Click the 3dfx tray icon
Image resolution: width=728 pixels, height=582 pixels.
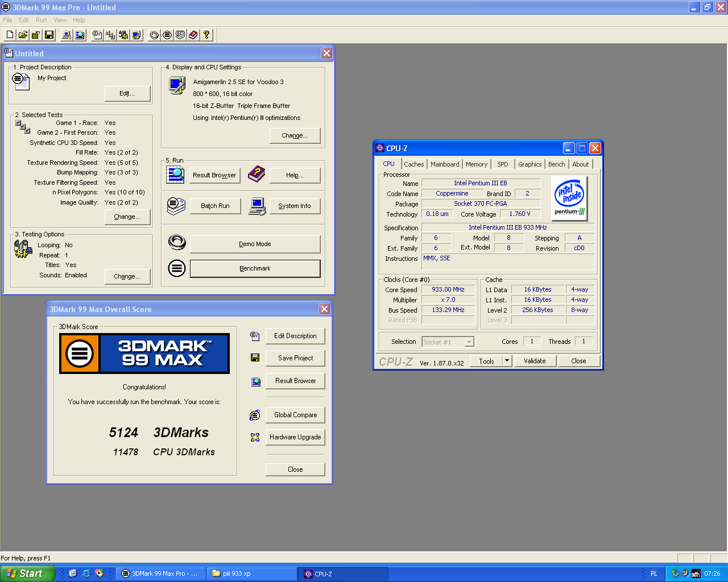pos(696,573)
